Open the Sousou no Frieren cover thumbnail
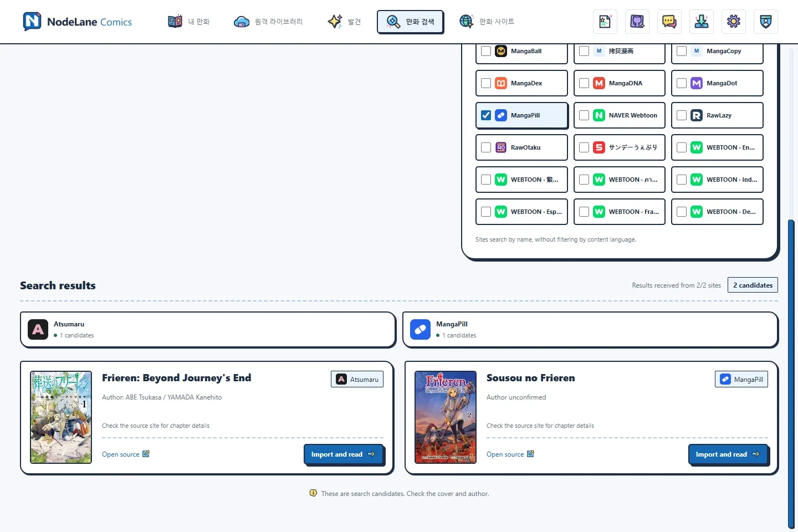 coord(446,417)
